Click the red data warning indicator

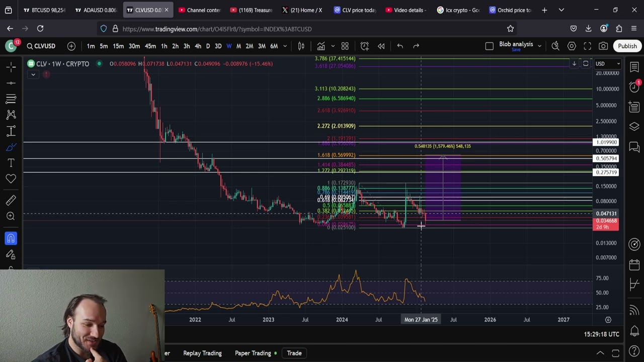[46, 74]
